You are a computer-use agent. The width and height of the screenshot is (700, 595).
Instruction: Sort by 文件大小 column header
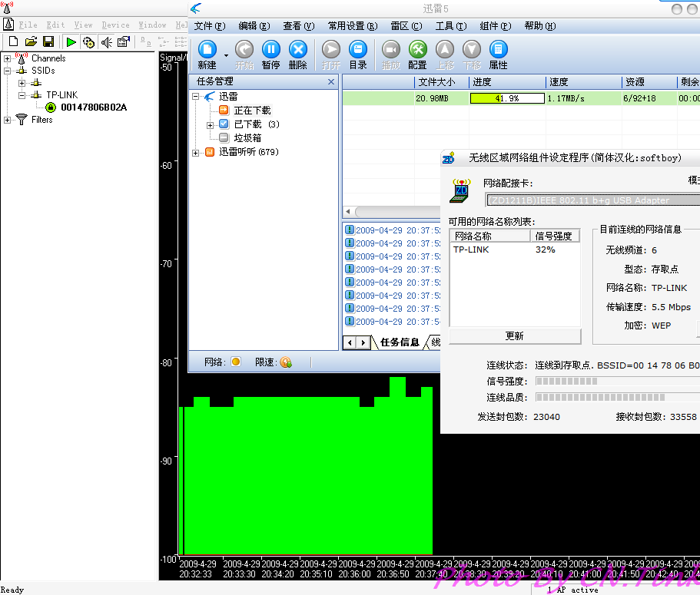point(442,82)
